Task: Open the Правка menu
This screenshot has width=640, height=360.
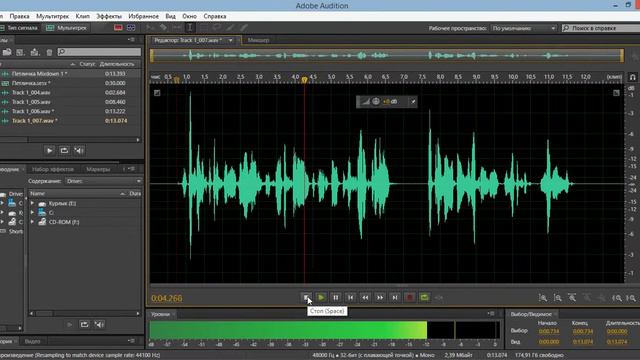Action: 19,16
